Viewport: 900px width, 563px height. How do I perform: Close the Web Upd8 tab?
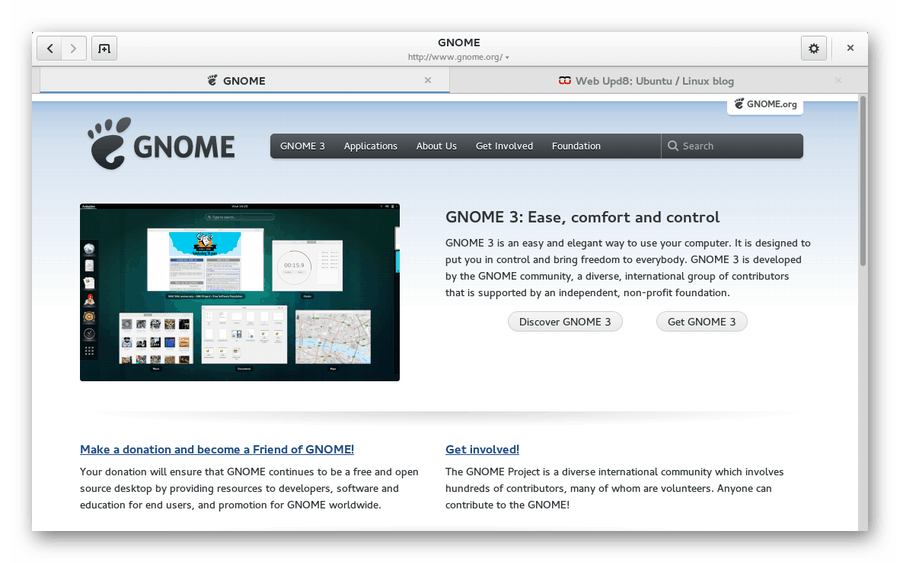(838, 80)
